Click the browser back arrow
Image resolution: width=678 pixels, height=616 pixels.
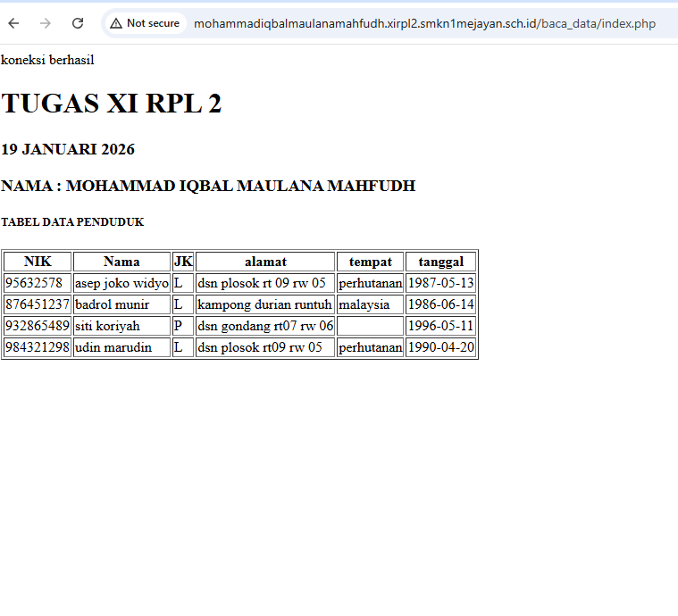(13, 23)
